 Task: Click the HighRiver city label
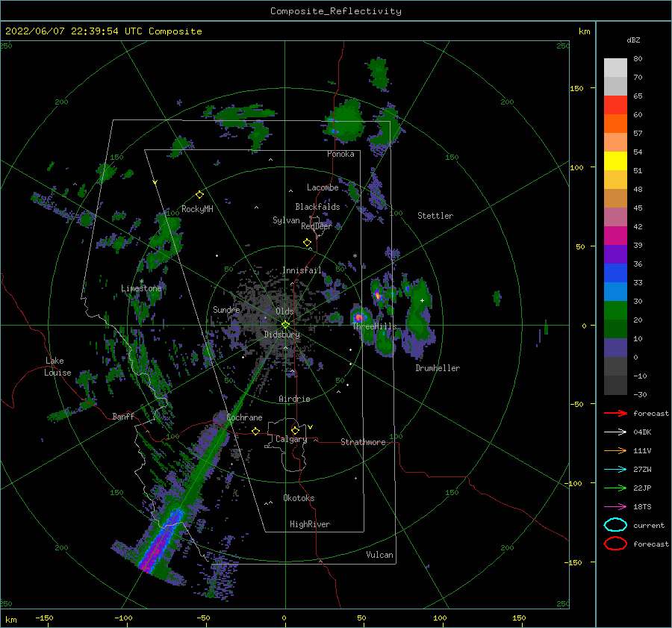tap(310, 524)
